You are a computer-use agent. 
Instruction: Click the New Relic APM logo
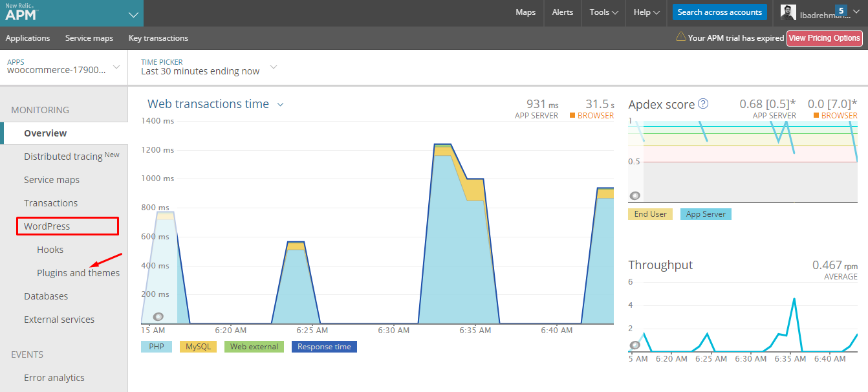click(21, 12)
